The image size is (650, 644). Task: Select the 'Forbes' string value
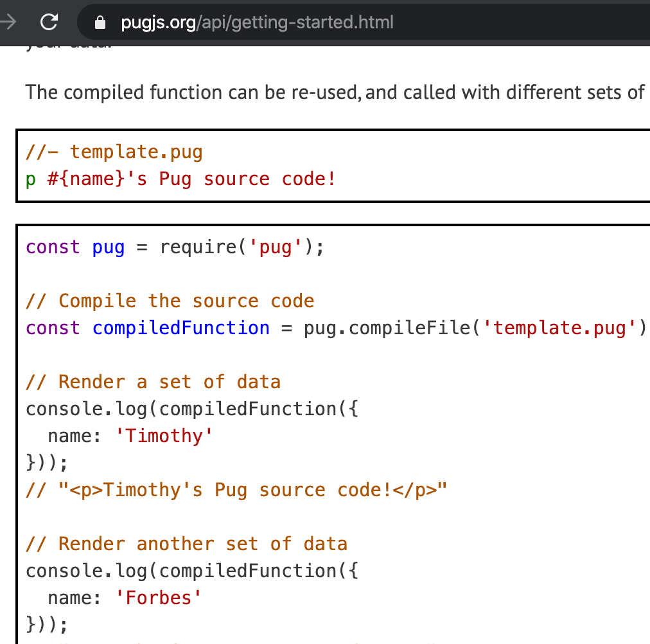point(159,598)
